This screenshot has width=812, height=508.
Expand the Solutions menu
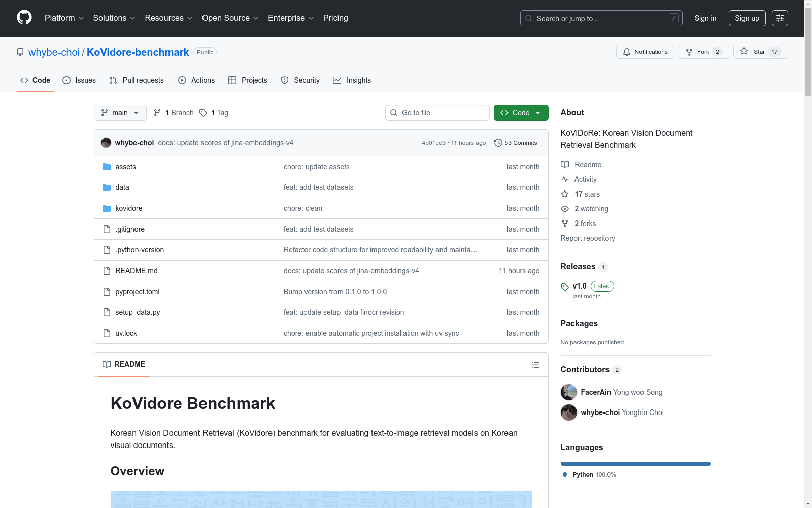(114, 18)
